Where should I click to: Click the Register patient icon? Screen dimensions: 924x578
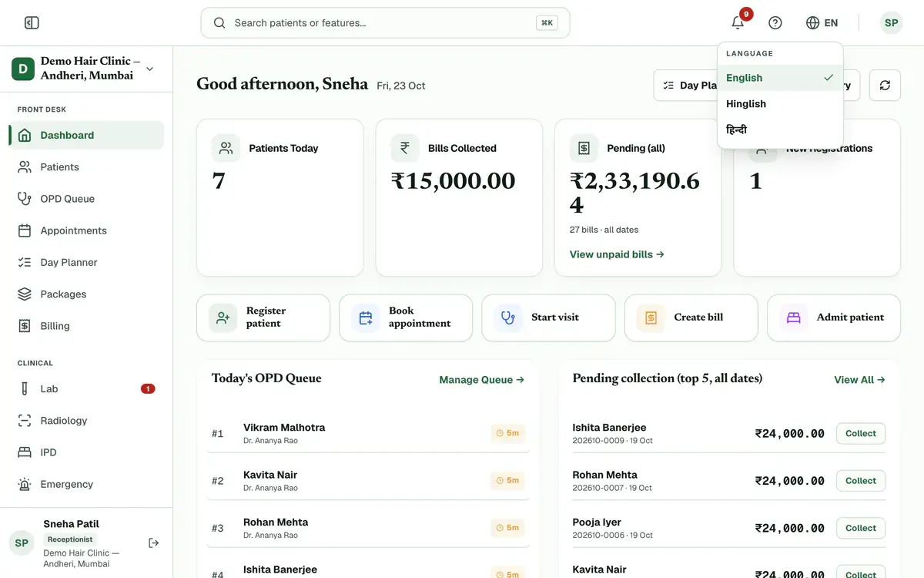point(223,318)
